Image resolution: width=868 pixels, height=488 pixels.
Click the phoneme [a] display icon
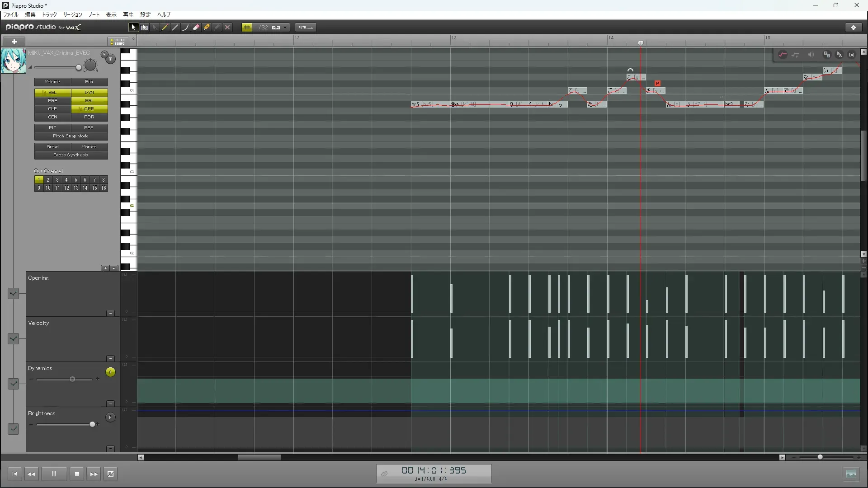click(852, 55)
